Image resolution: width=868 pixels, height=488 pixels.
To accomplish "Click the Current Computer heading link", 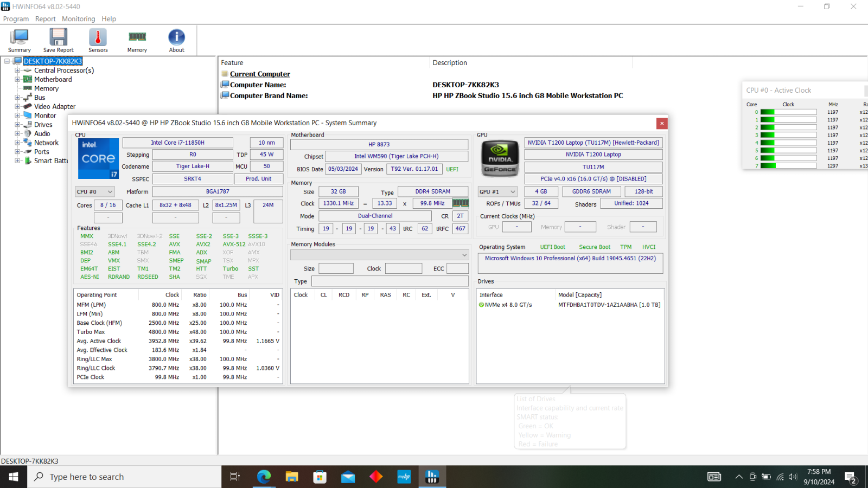I will 260,74.
